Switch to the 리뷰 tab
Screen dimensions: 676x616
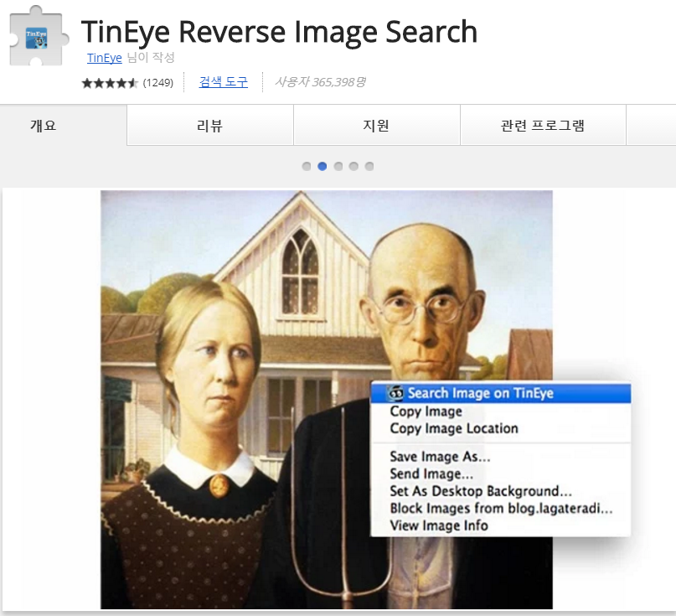tap(210, 126)
